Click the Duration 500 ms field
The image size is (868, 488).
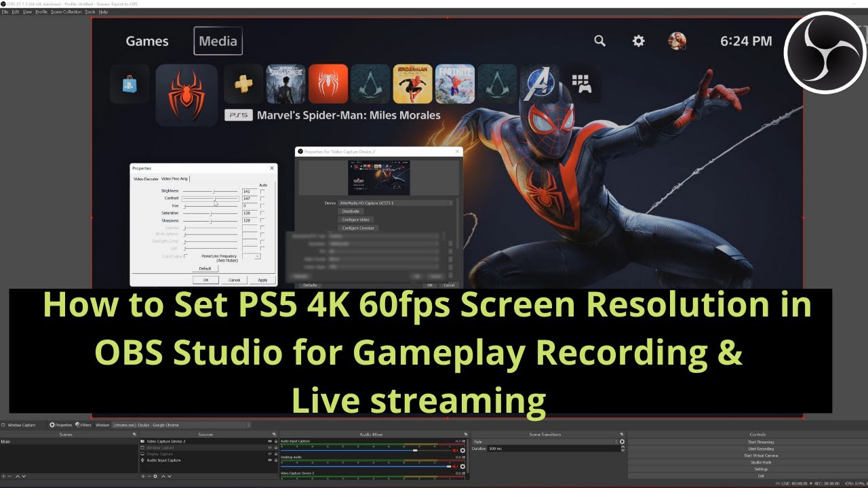tap(554, 449)
